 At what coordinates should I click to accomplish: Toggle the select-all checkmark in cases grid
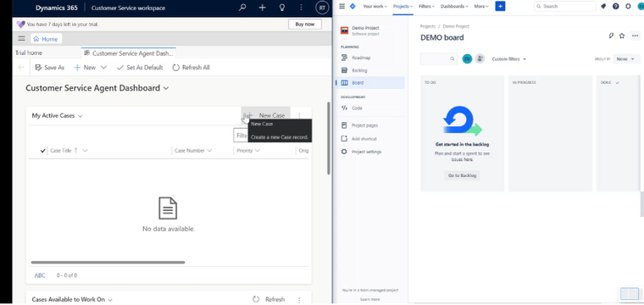click(x=43, y=151)
